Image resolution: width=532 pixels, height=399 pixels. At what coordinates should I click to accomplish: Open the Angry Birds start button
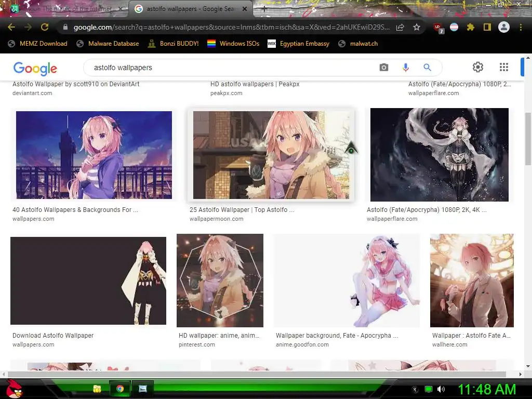tap(14, 389)
